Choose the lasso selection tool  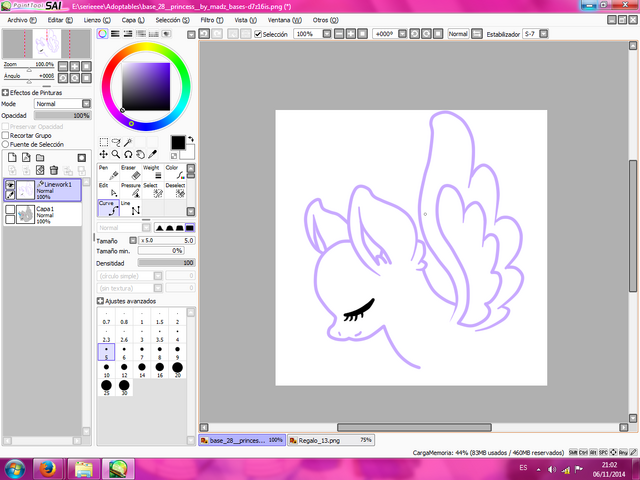[x=116, y=142]
